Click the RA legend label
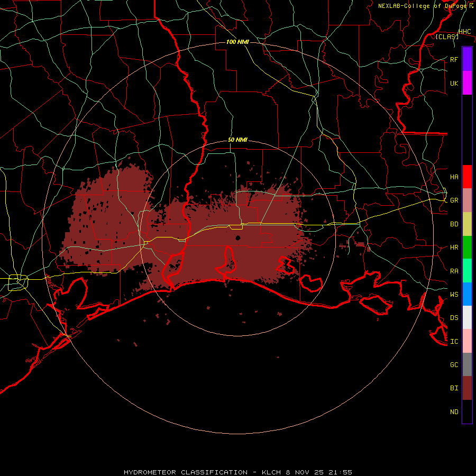The image size is (476, 476). click(x=454, y=271)
